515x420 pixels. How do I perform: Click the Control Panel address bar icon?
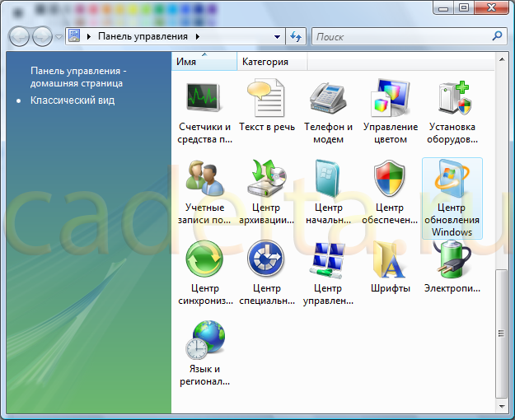[74, 35]
